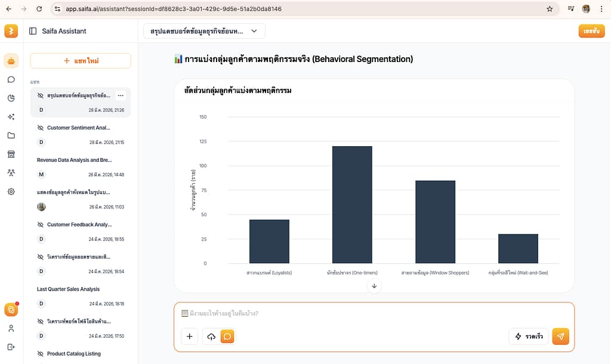Image resolution: width=611 pixels, height=364 pixels.
Task: Open three-dots menu on the selected chat
Action: click(121, 95)
